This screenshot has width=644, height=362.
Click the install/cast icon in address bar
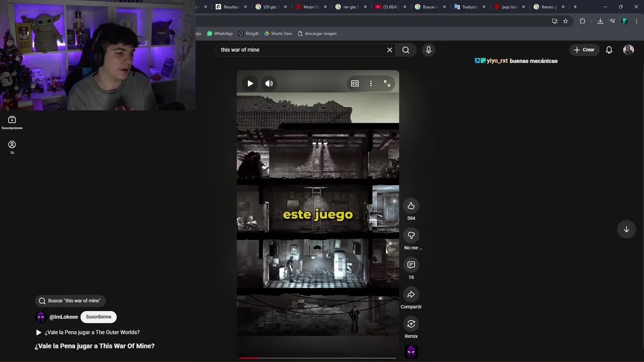coord(554,21)
